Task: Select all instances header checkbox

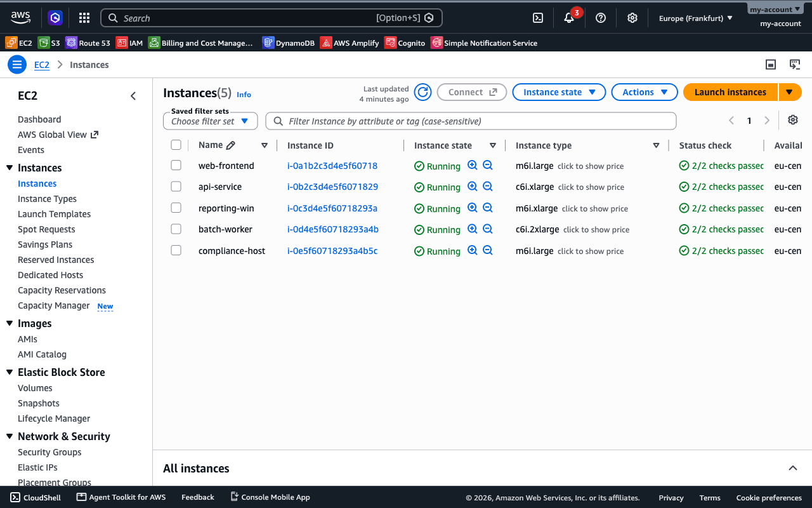Action: click(x=176, y=145)
